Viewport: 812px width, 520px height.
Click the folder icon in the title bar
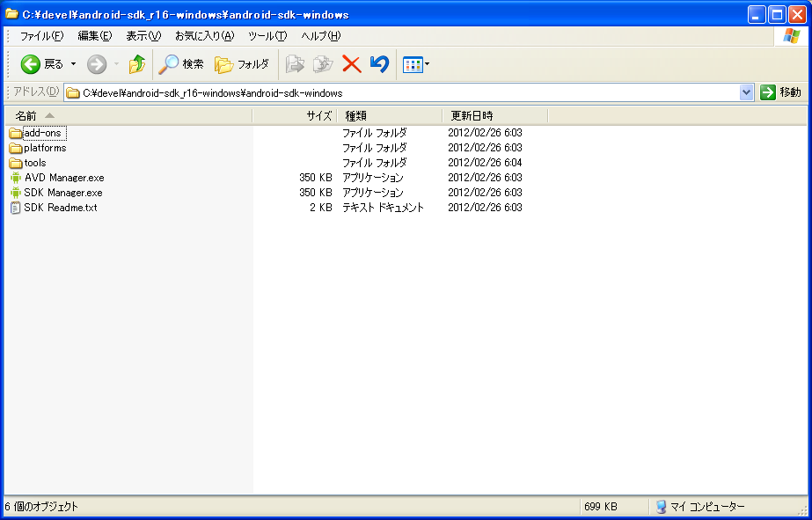point(11,14)
